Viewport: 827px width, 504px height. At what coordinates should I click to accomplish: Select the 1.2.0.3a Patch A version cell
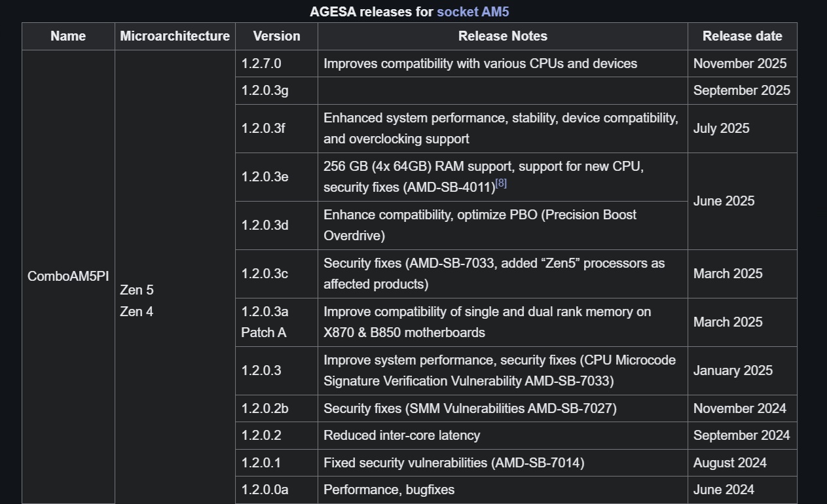tap(264, 322)
